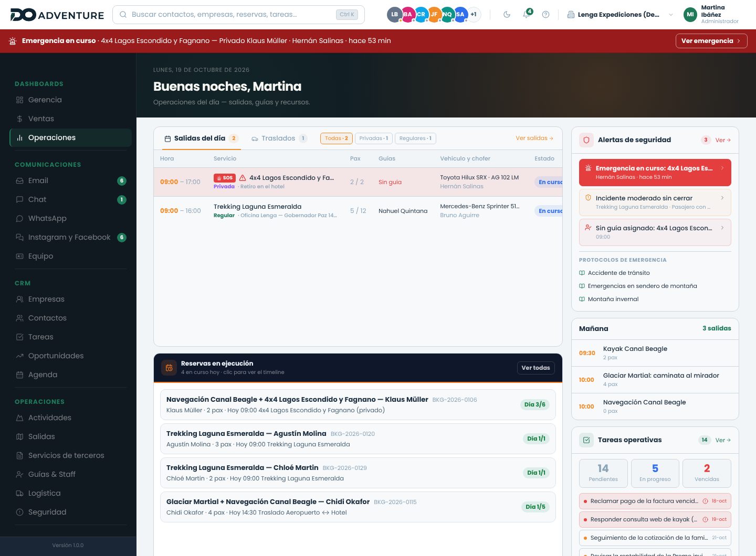
Task: Expand the Sin guía asignado alert
Action: click(x=655, y=232)
